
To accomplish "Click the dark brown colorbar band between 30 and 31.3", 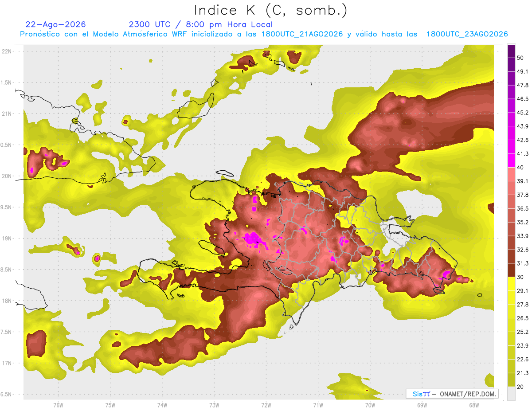I will pyautogui.click(x=511, y=270).
